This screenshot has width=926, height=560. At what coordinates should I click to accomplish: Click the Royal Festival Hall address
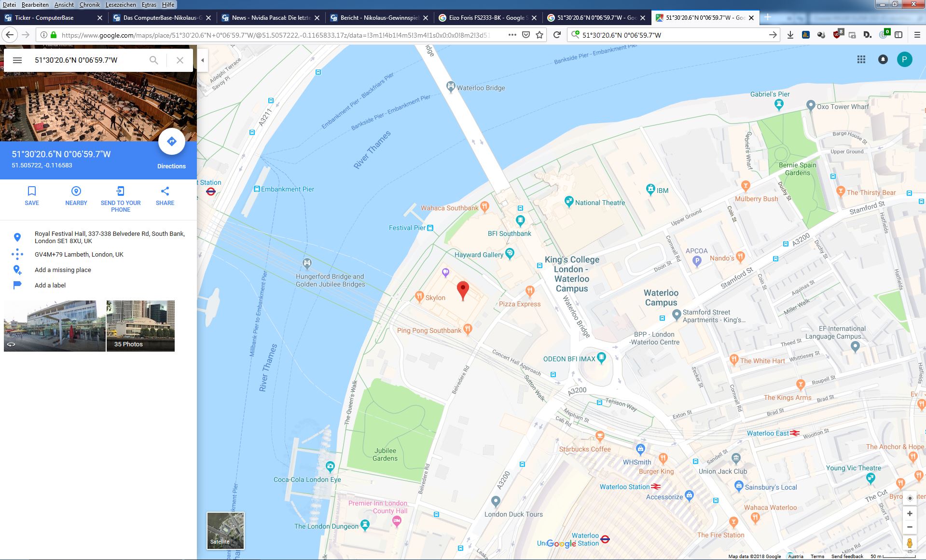110,237
